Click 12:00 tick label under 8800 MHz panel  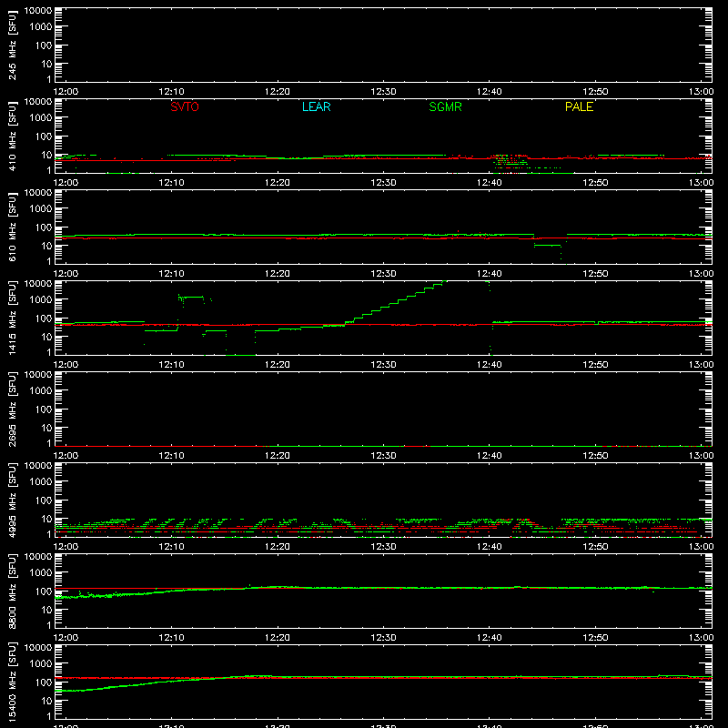click(x=66, y=638)
